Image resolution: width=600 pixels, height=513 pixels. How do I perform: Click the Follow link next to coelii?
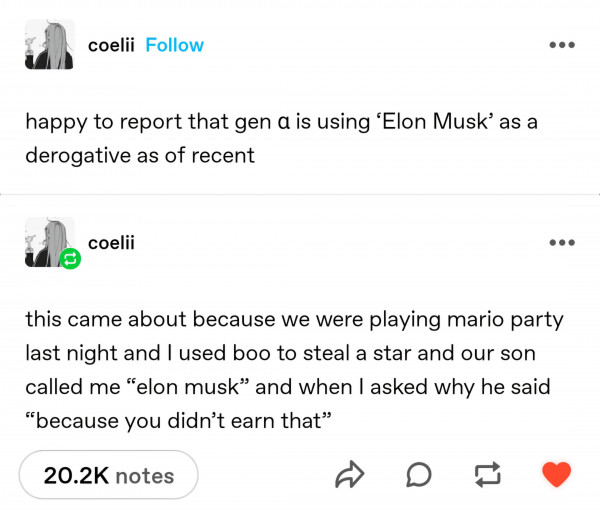click(x=174, y=45)
